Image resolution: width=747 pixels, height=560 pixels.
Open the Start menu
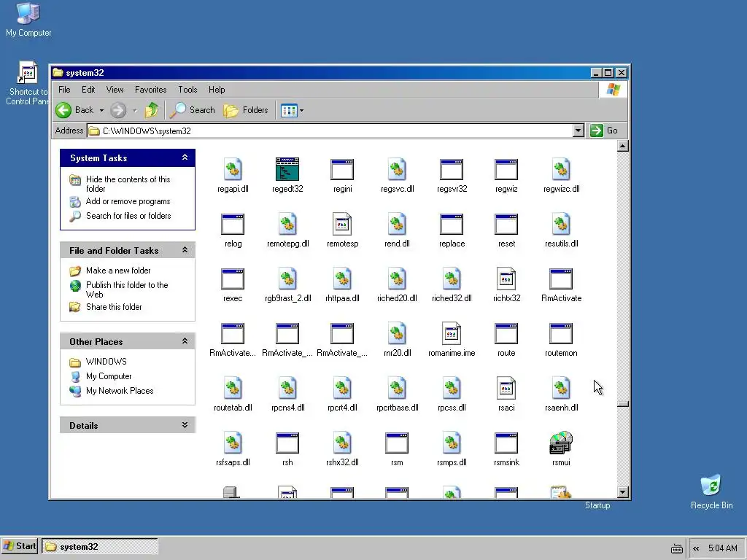pos(20,546)
